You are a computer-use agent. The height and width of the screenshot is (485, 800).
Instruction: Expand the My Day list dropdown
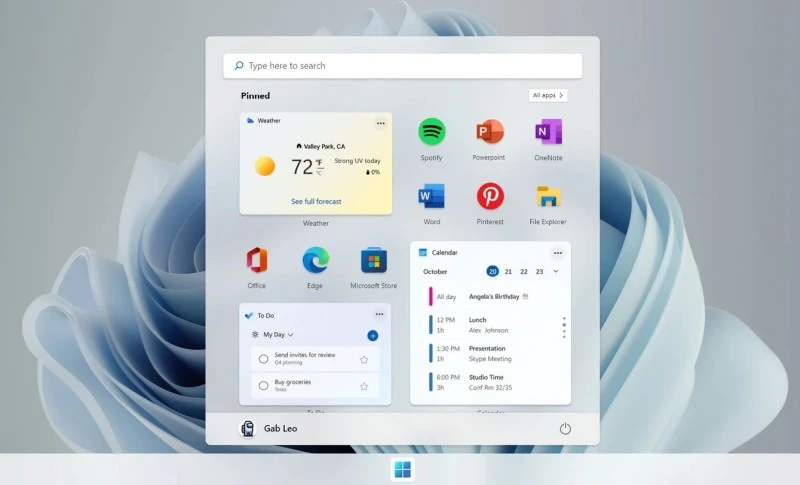pyautogui.click(x=291, y=335)
